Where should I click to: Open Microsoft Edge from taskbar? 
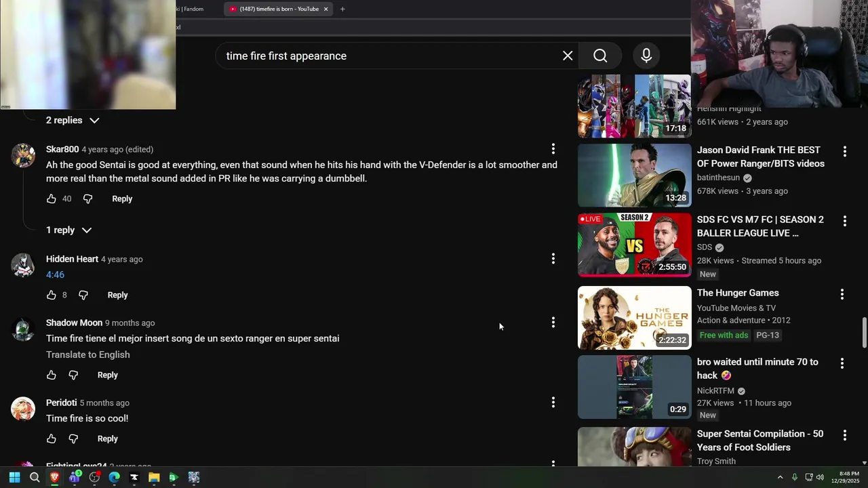[114, 477]
